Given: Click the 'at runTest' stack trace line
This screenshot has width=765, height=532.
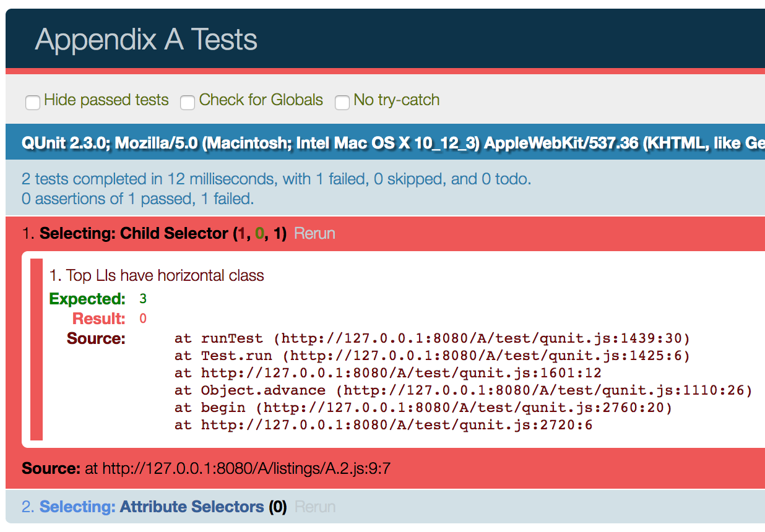Looking at the screenshot, I should click(x=432, y=339).
